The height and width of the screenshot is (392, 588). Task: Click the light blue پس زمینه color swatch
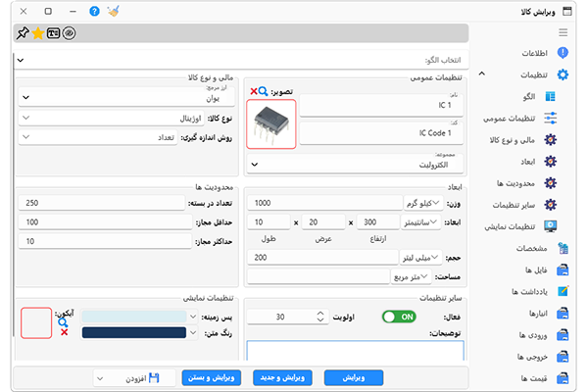tap(134, 317)
